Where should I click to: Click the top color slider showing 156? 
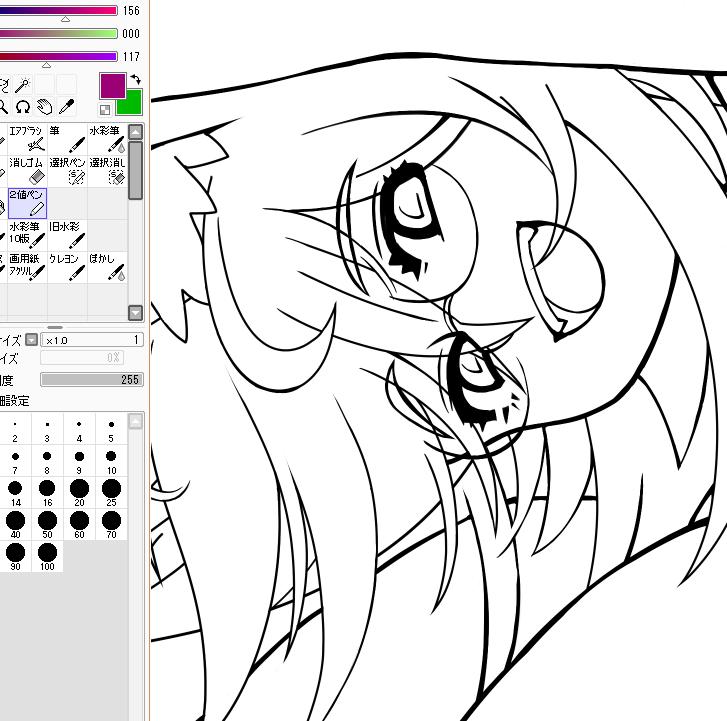click(58, 10)
